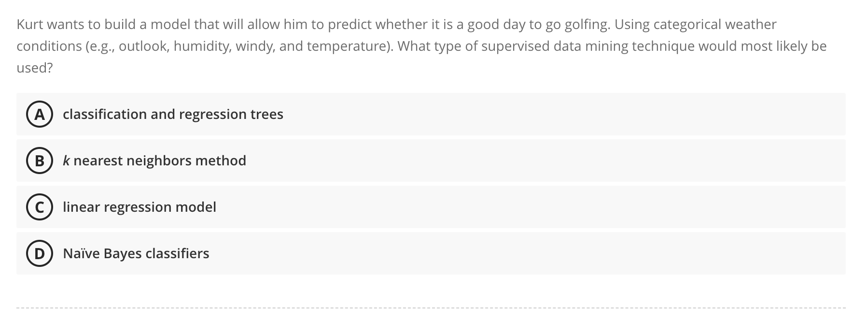Choose 'classification and regression trees' answer text
Screen dimensions: 868x322
pos(173,114)
